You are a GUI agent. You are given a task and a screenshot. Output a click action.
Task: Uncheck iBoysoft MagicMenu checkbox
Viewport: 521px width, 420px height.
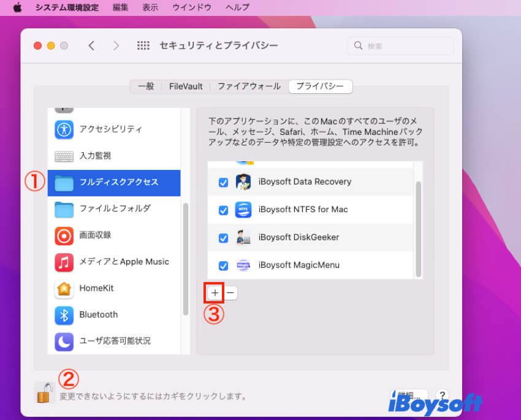pyautogui.click(x=223, y=266)
